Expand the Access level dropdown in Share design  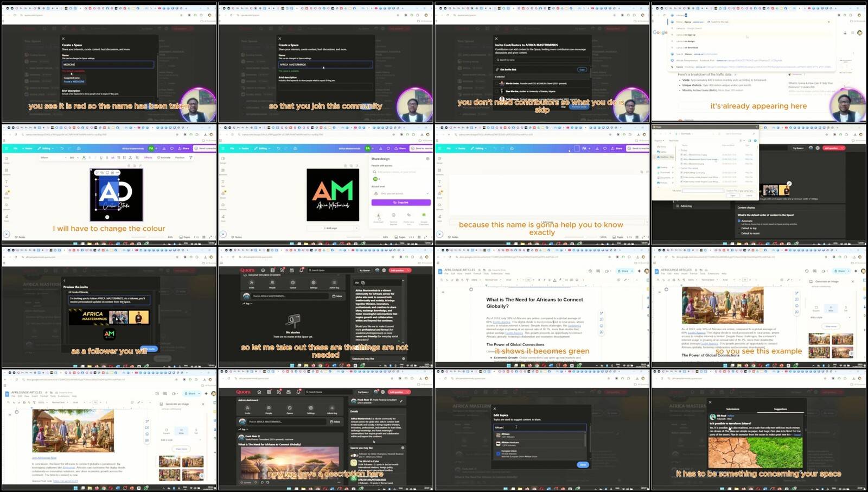coord(401,193)
